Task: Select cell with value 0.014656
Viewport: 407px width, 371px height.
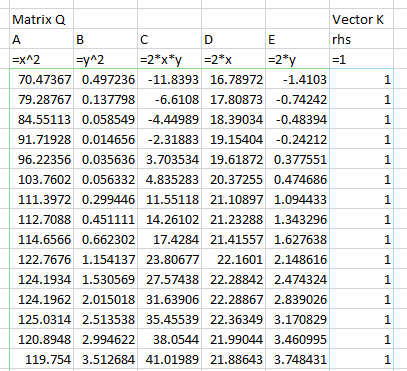Action: (105, 139)
